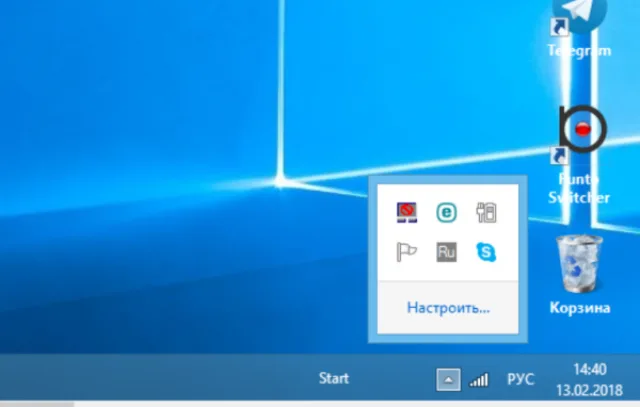The height and width of the screenshot is (407, 640).
Task: Collapse the hidden icons arrow on taskbar
Action: click(448, 380)
